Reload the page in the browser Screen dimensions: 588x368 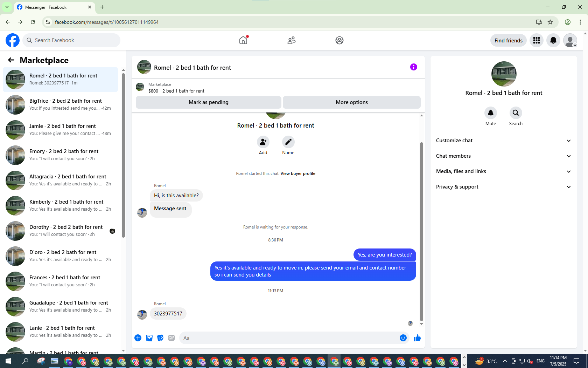tap(33, 22)
